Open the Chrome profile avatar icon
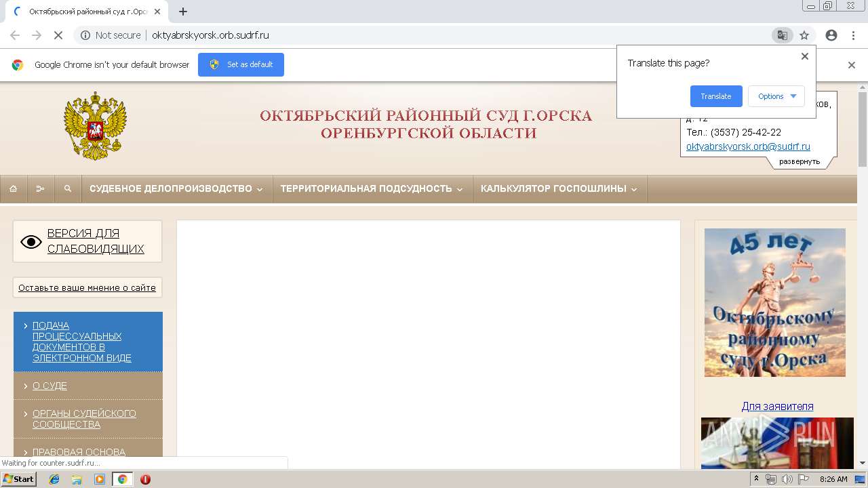Image resolution: width=868 pixels, height=488 pixels. click(831, 35)
